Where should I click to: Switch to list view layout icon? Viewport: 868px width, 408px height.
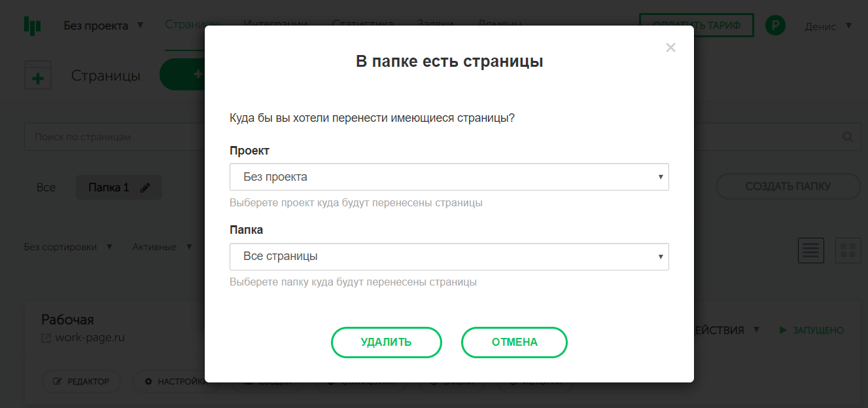coord(811,250)
